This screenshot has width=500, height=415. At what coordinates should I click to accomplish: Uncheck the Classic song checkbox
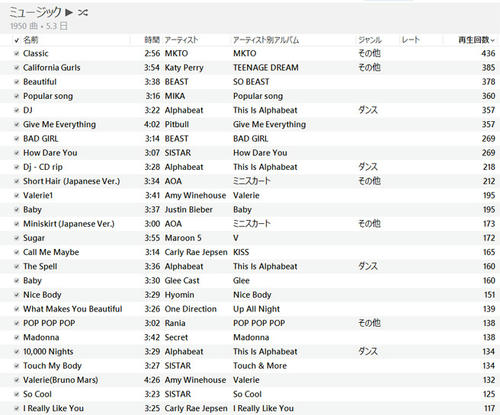tap(16, 53)
